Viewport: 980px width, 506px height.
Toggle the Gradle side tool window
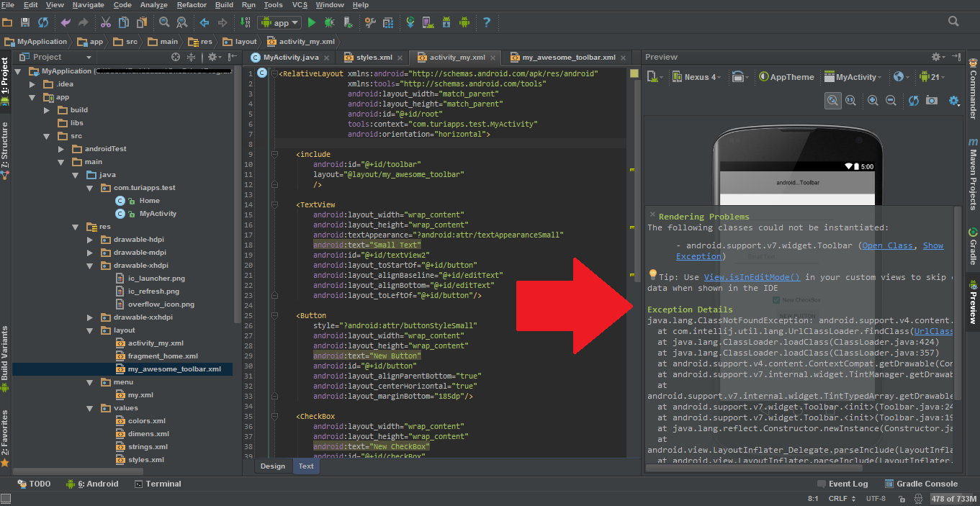click(974, 245)
